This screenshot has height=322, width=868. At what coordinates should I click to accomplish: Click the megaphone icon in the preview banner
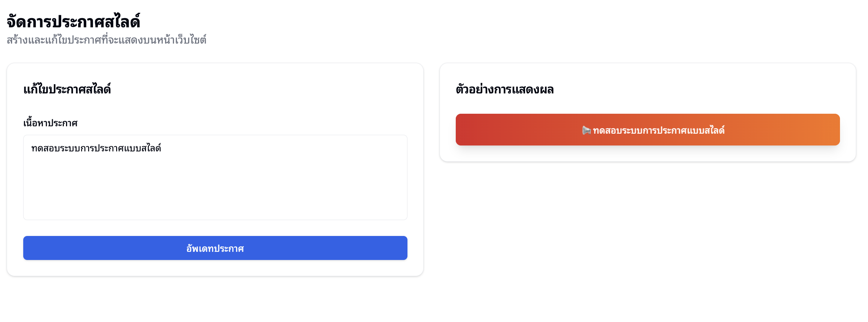[x=586, y=130]
